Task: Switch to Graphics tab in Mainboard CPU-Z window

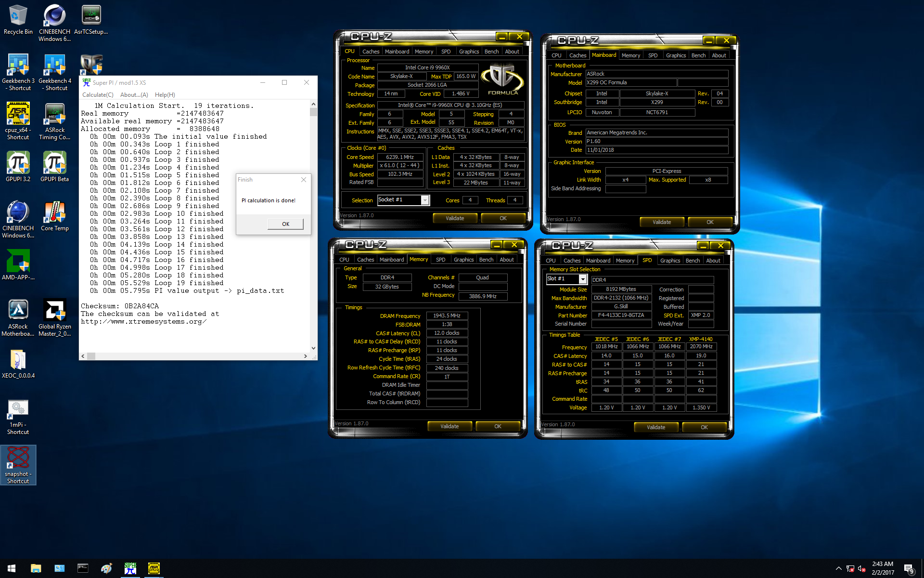Action: point(676,55)
